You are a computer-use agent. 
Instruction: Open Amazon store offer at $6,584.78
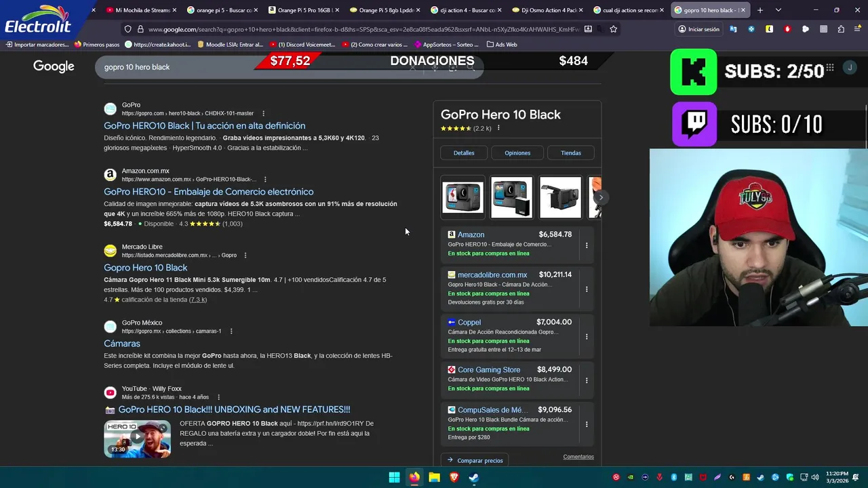coord(509,244)
